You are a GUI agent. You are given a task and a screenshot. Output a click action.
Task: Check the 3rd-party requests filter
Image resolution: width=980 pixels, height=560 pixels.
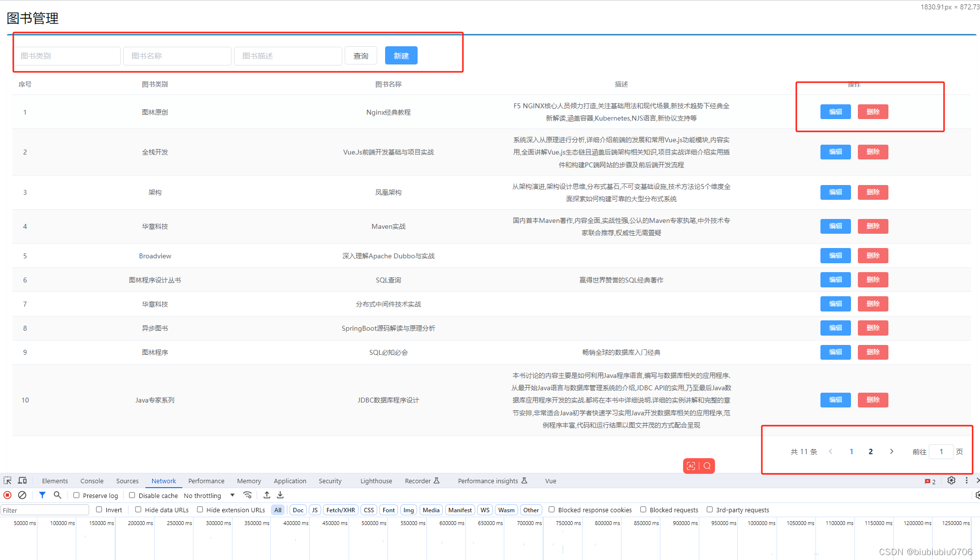(709, 510)
